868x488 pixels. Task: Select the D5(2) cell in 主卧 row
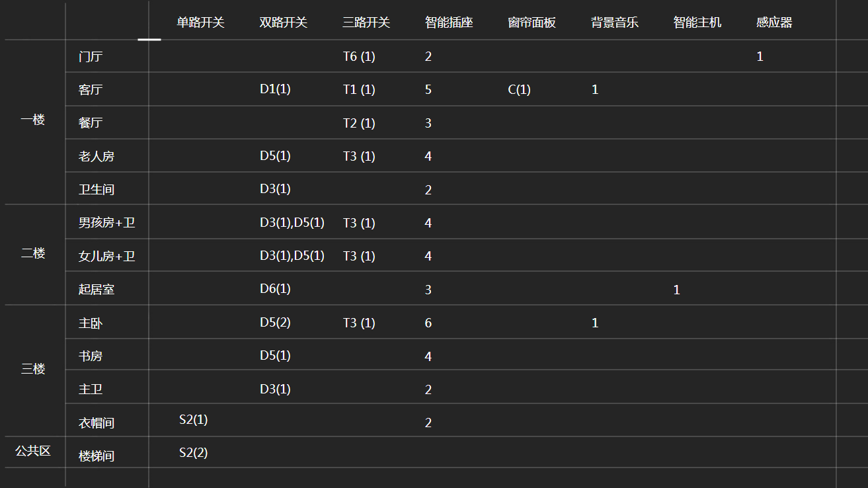pyautogui.click(x=275, y=323)
